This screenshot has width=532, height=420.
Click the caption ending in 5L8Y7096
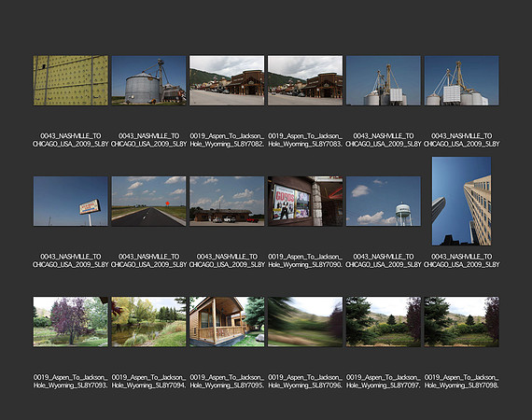click(305, 382)
